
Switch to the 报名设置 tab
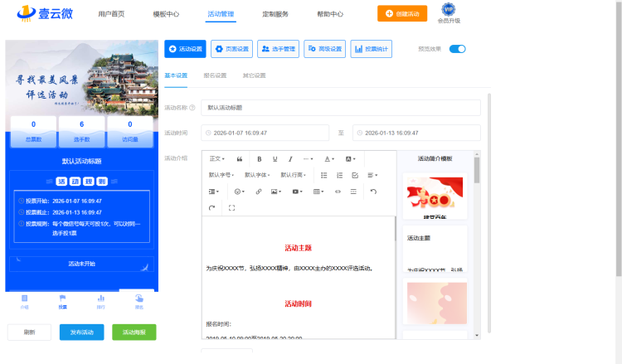pyautogui.click(x=215, y=75)
